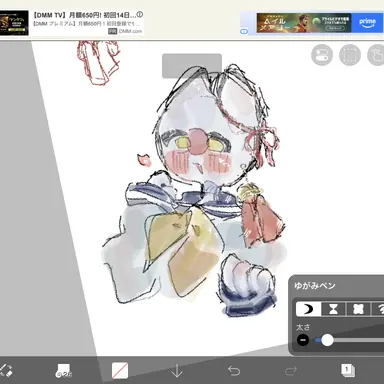Select the hourglass pinch liquify mode
The image size is (384, 384).
(333, 309)
